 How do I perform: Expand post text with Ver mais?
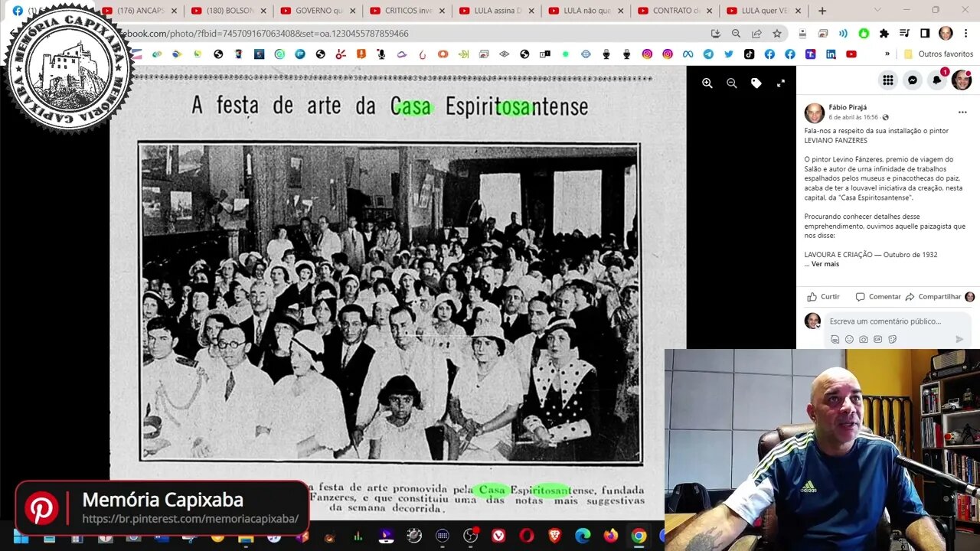coord(825,264)
